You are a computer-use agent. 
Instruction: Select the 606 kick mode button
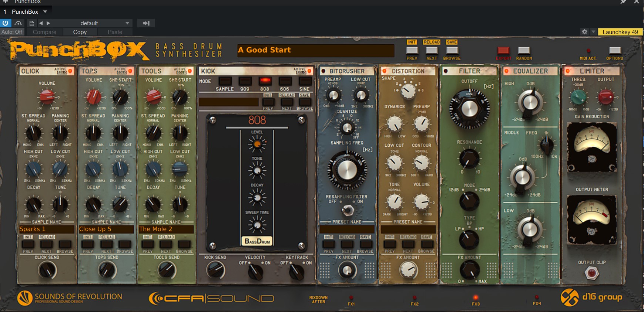coord(285,81)
